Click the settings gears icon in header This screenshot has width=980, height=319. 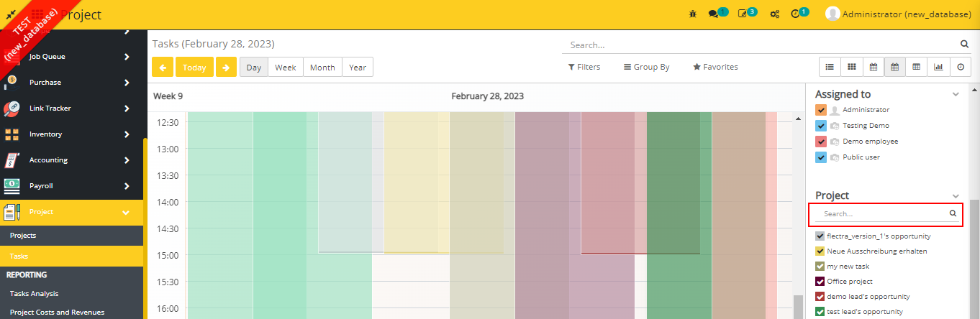tap(775, 14)
